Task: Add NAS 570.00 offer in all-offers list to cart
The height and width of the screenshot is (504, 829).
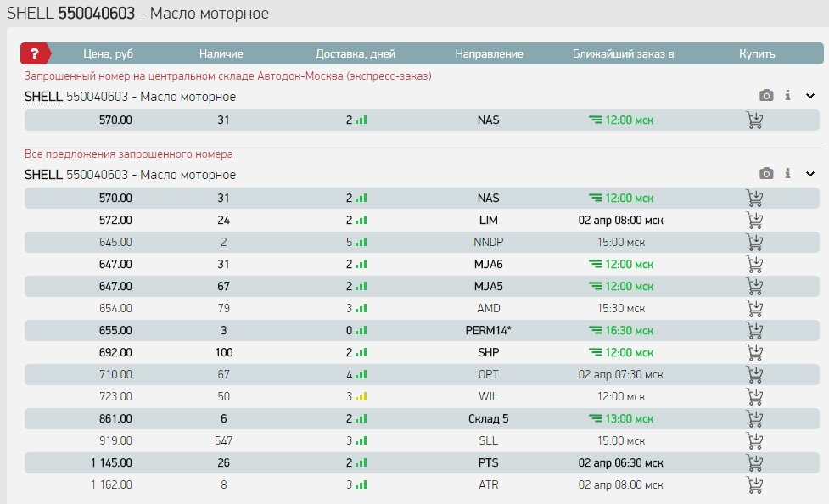Action: coord(754,199)
